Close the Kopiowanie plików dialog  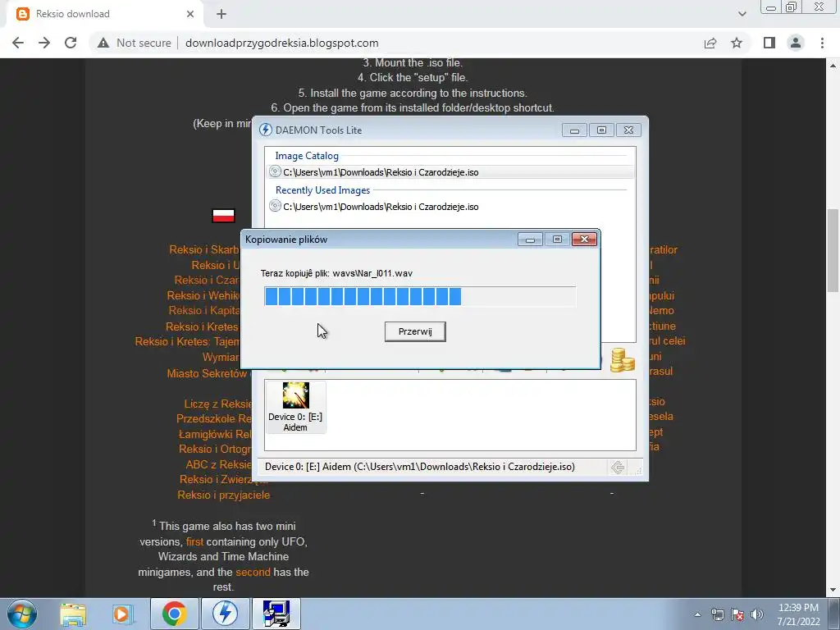[584, 239]
